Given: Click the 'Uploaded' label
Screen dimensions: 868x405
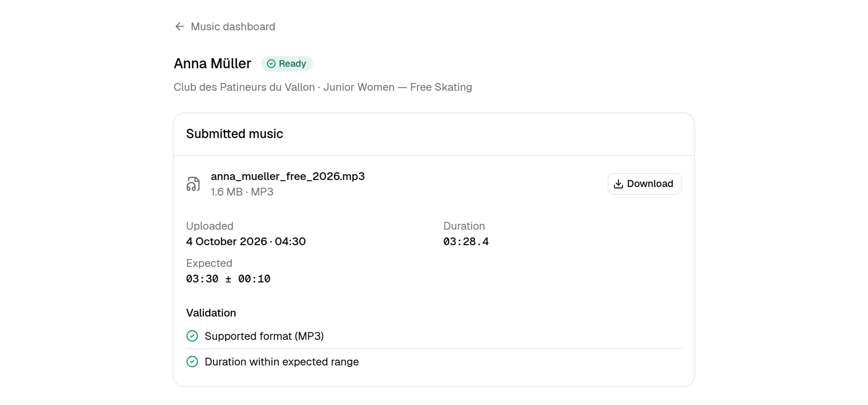Looking at the screenshot, I should click(x=210, y=226).
